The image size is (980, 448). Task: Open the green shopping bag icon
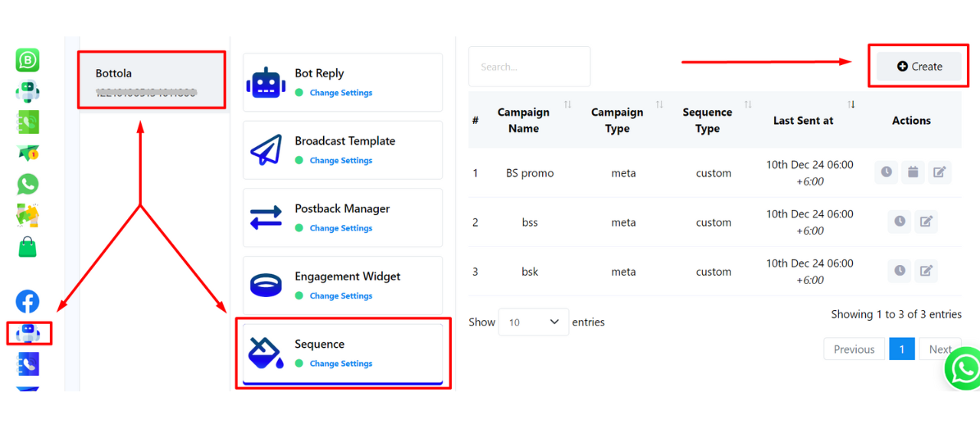tap(28, 247)
